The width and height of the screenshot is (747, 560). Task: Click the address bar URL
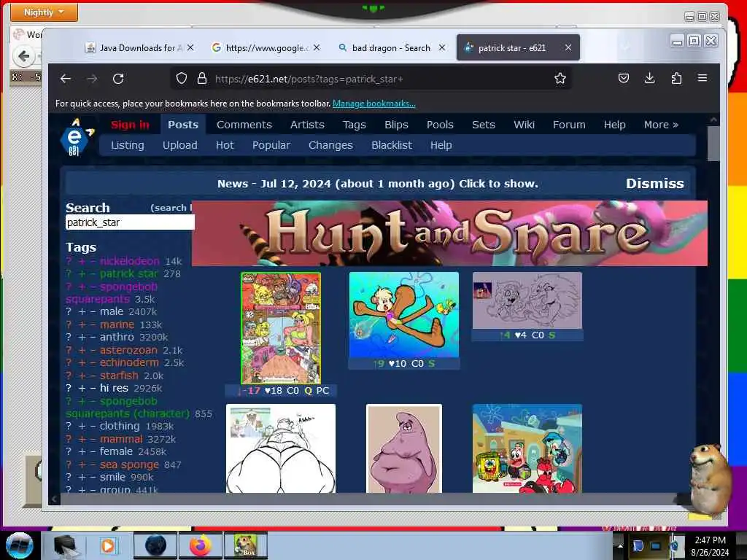[x=309, y=79]
